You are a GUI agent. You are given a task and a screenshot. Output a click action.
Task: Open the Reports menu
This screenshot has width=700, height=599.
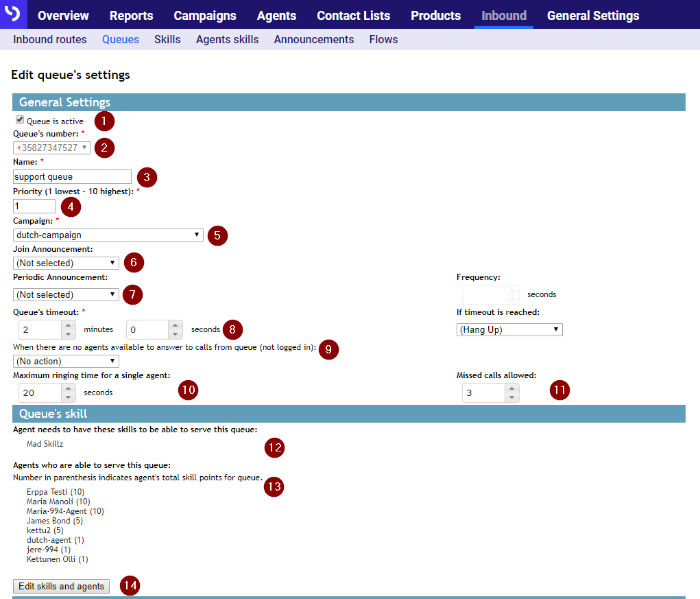point(131,16)
